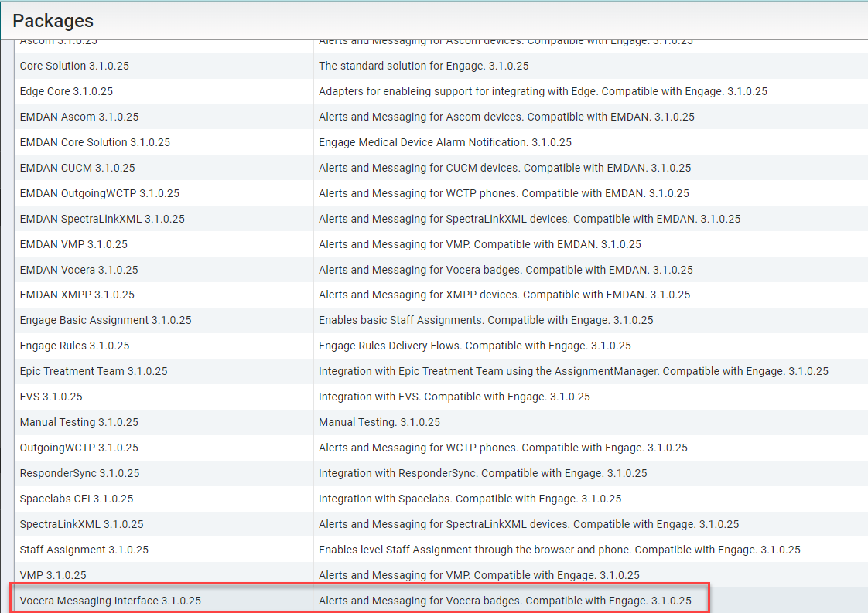Select the EMDAN CUCM 3.1.0.25 package

77,168
